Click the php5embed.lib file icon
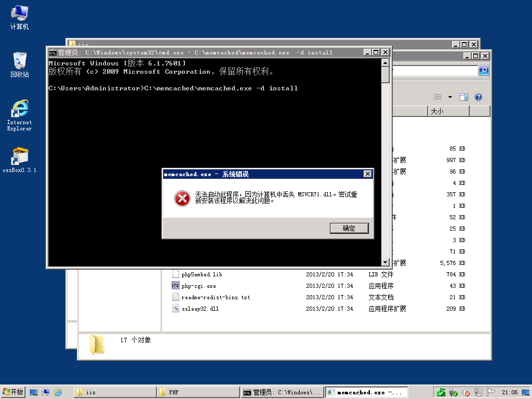 (x=176, y=274)
